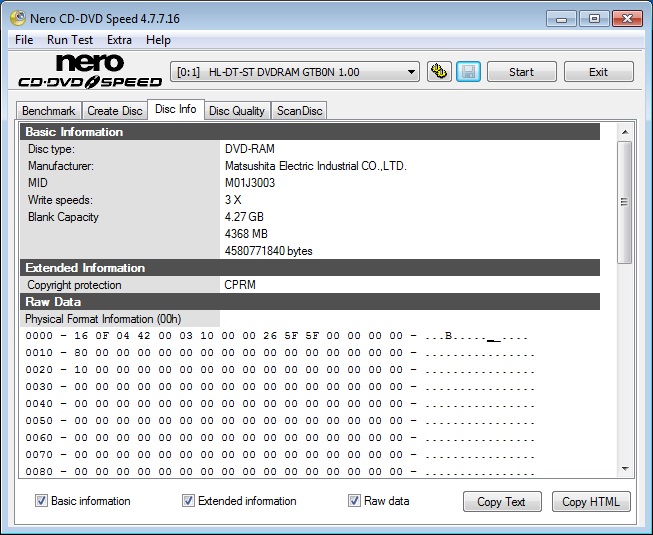Image resolution: width=653 pixels, height=535 pixels.
Task: Click the Copy Text button
Action: (502, 502)
